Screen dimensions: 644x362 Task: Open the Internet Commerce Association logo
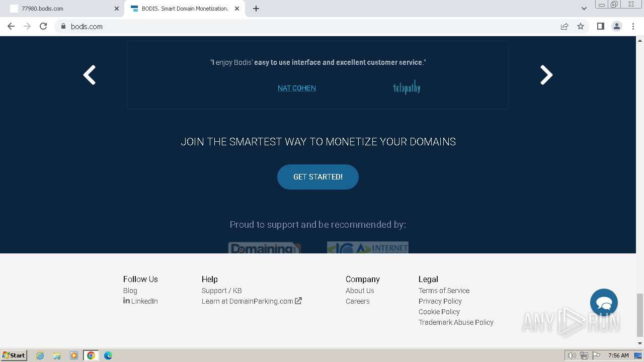point(368,248)
